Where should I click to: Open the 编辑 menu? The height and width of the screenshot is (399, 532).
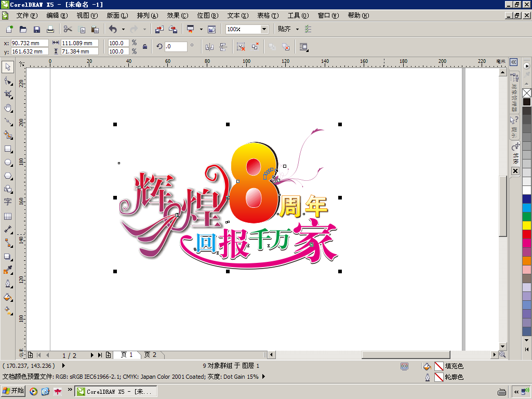(57, 15)
